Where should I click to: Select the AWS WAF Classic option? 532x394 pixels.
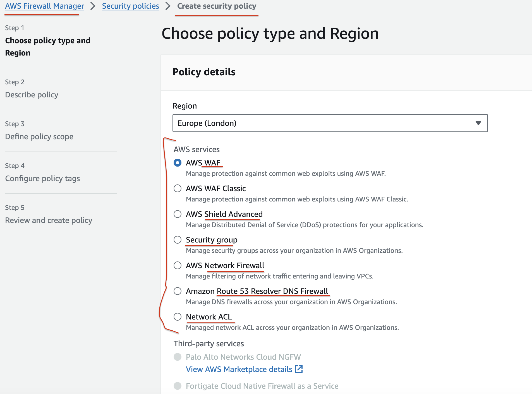178,188
